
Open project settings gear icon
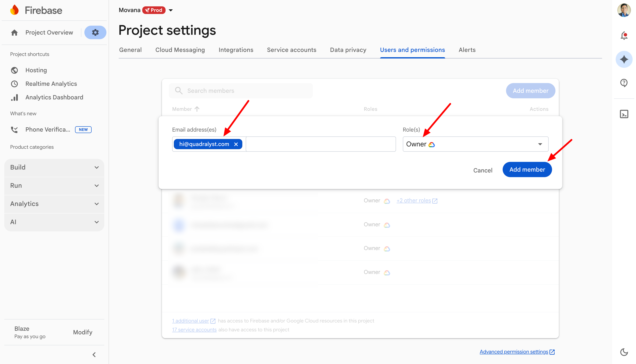coord(95,32)
